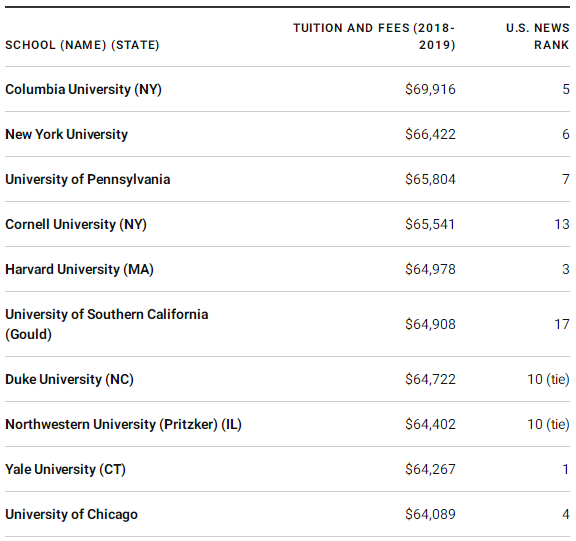This screenshot has height=541, width=576.
Task: Open the Cornell University (NY) entry
Action: pyautogui.click(x=76, y=224)
